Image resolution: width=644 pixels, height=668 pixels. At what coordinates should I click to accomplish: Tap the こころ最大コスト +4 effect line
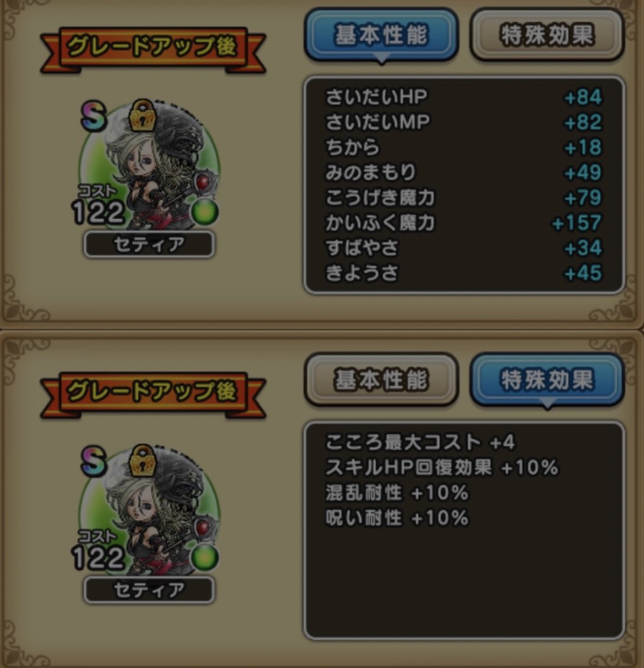coord(420,442)
